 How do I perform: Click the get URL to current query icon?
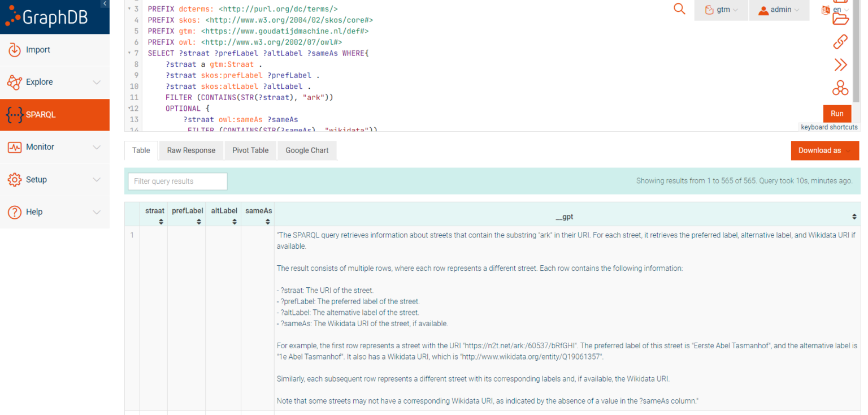pyautogui.click(x=840, y=41)
